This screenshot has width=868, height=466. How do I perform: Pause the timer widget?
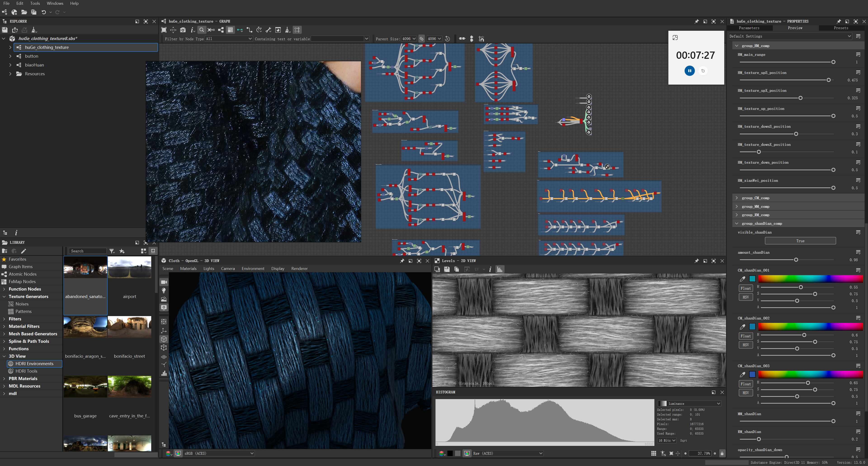tap(689, 71)
